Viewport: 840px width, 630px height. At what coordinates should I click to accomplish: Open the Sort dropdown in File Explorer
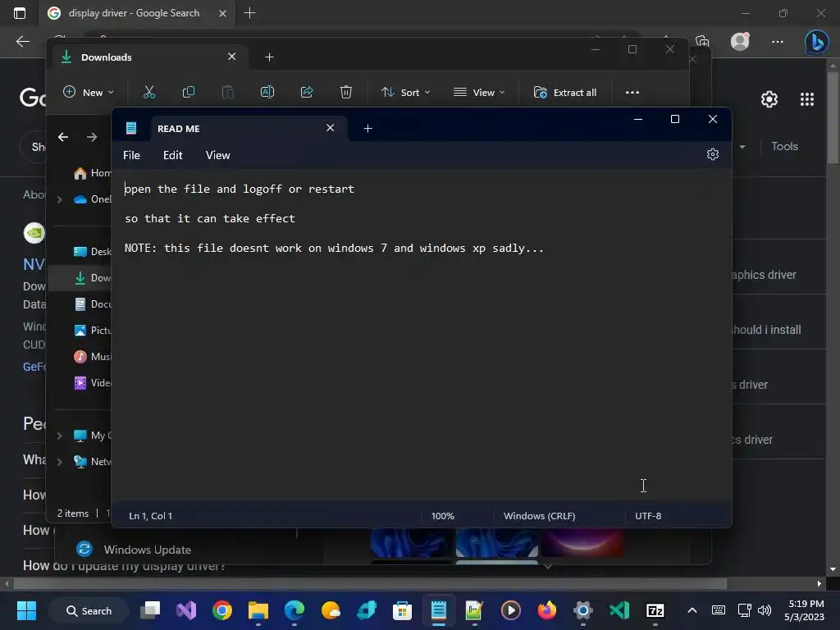point(405,92)
